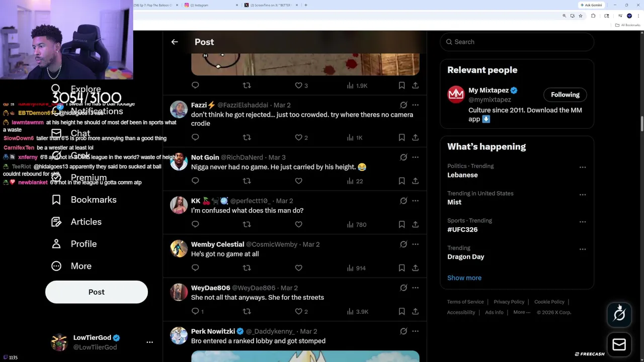Image resolution: width=644 pixels, height=362 pixels.
Task: Open the #UFC326 trending topic
Action: point(462,229)
